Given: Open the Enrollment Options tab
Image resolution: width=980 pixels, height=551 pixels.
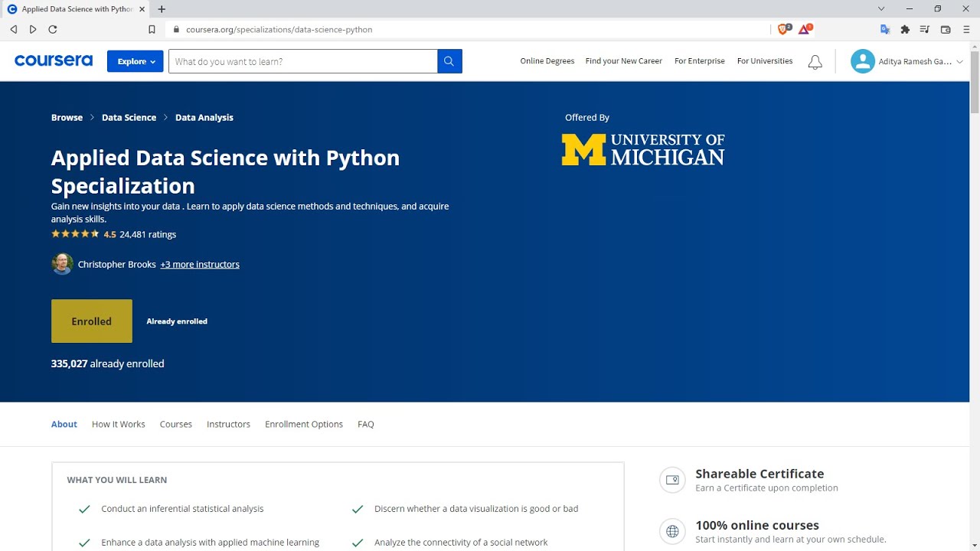Looking at the screenshot, I should 304,424.
